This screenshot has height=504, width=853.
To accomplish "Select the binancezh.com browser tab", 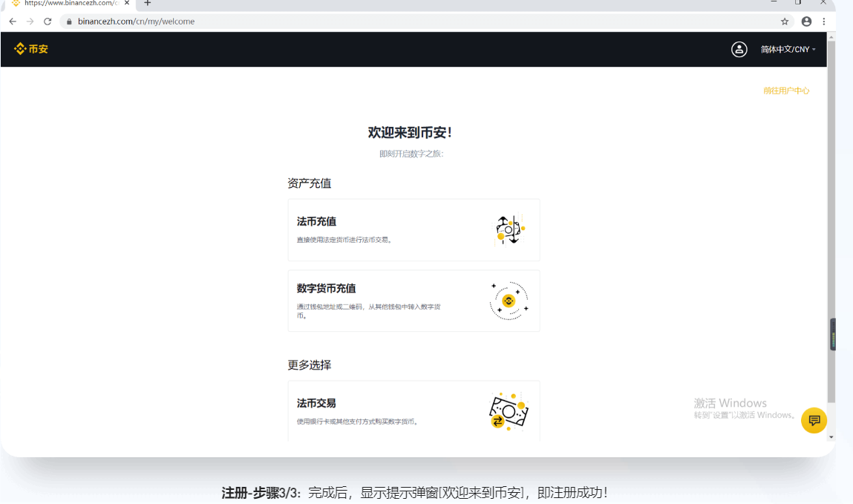I will [x=67, y=3].
